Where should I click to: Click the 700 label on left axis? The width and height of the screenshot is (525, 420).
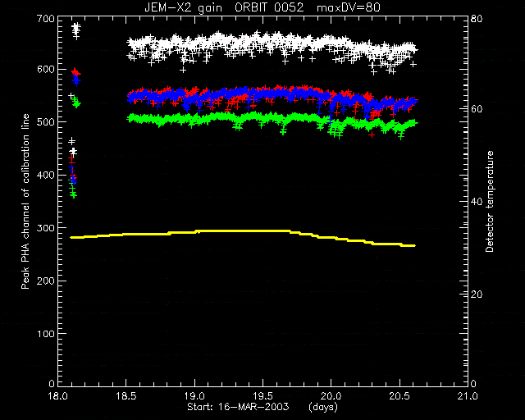(46, 18)
